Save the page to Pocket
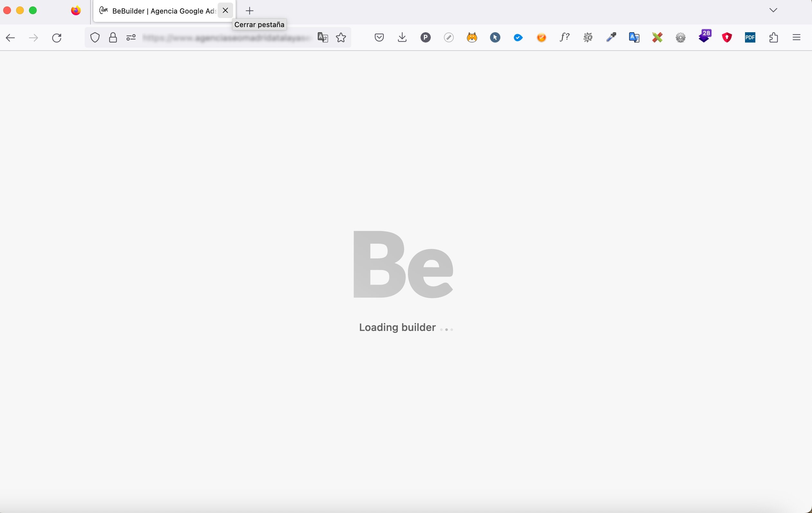This screenshot has width=812, height=513. 379,37
